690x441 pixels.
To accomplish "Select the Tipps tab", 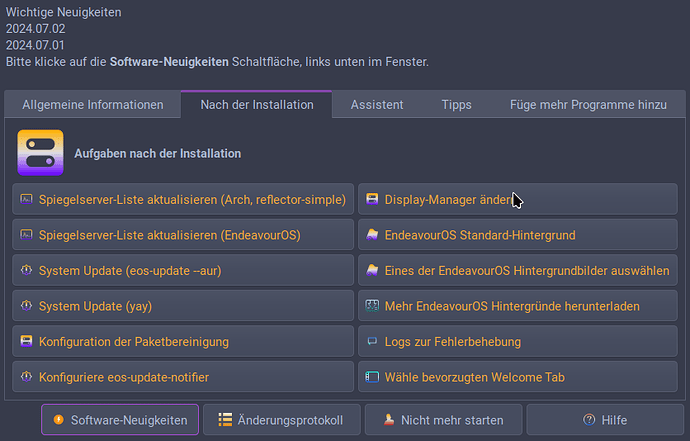I will (456, 105).
